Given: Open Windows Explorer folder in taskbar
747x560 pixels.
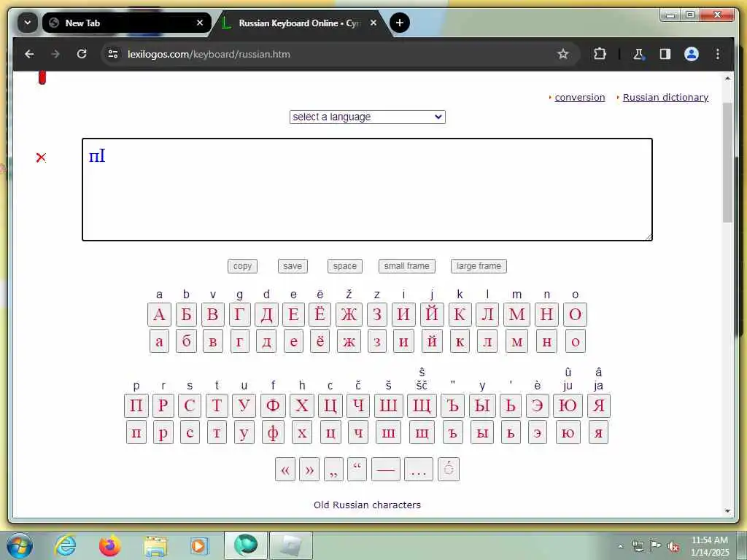Looking at the screenshot, I should pyautogui.click(x=155, y=546).
